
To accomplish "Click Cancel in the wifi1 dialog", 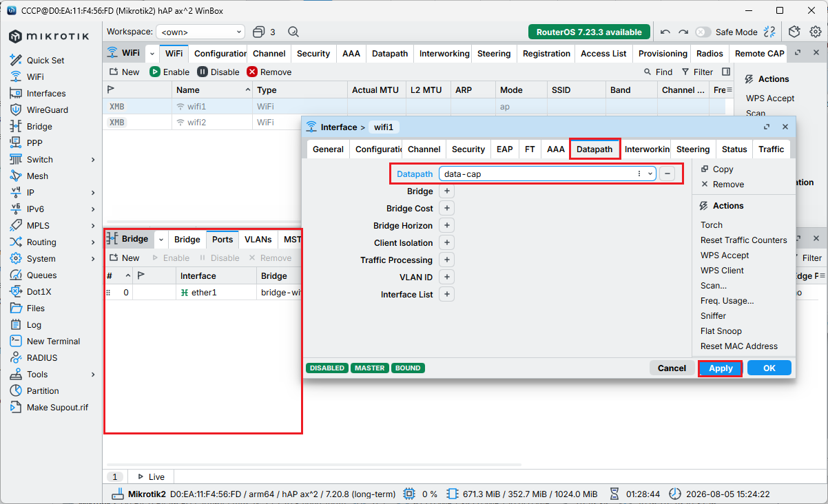I will 672,368.
